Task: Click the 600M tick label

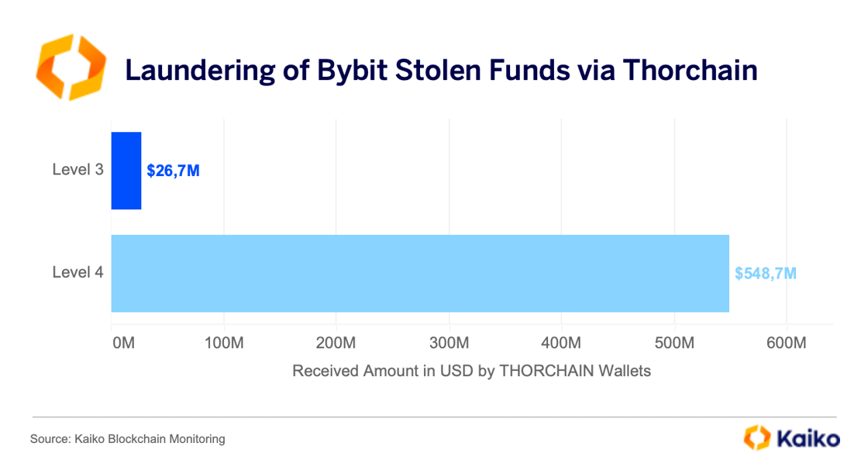Action: tap(787, 343)
